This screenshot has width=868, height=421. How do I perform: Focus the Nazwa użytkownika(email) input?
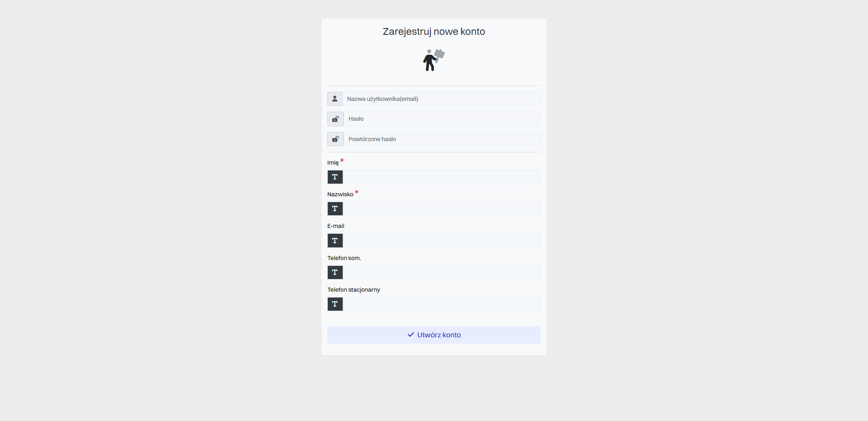click(441, 99)
